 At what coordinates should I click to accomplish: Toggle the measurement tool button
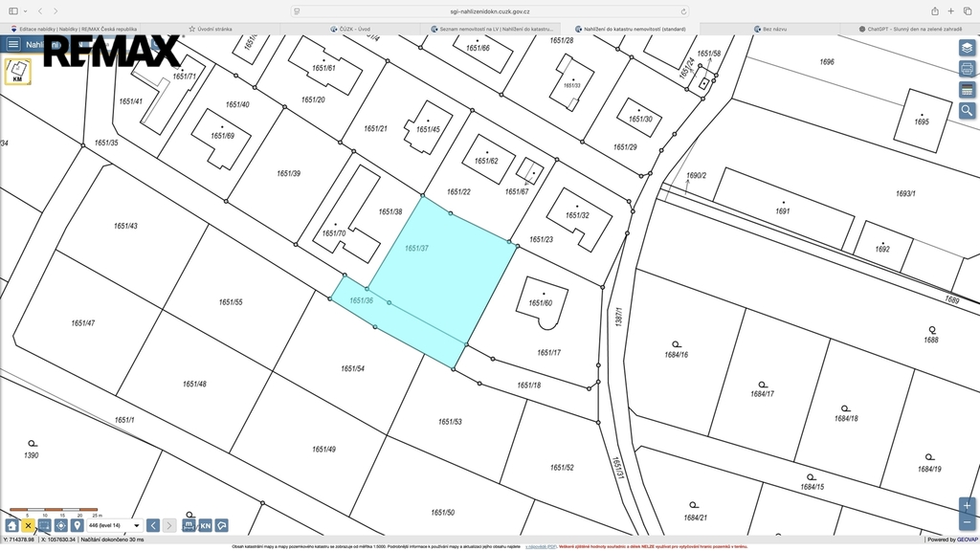[x=189, y=525]
